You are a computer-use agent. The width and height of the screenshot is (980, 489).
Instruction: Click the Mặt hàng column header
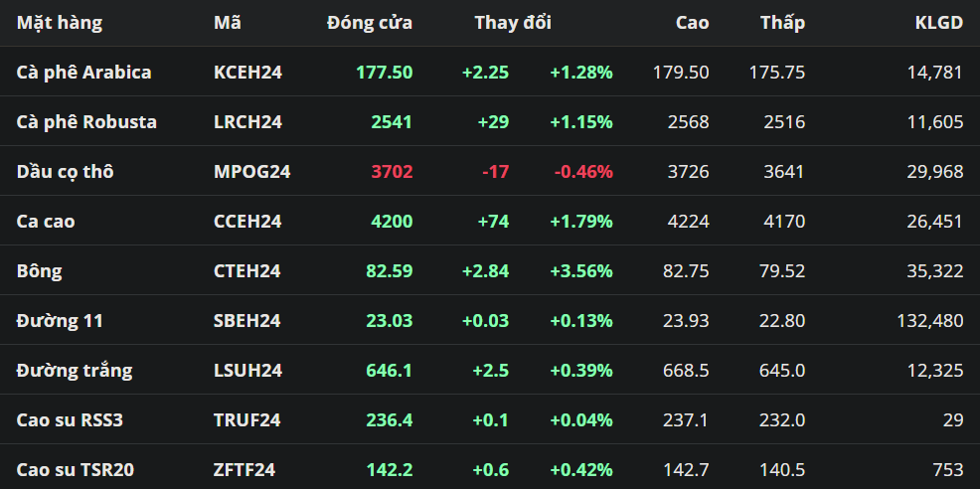pos(60,22)
